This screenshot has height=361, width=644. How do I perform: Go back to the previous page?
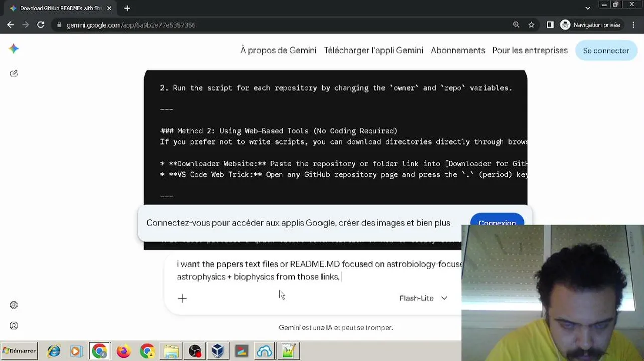click(x=11, y=25)
